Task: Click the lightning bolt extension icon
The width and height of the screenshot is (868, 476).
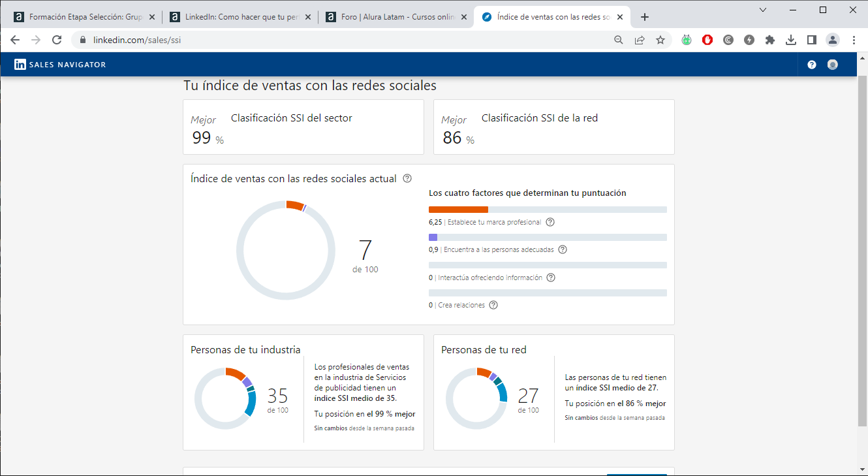Action: 749,40
